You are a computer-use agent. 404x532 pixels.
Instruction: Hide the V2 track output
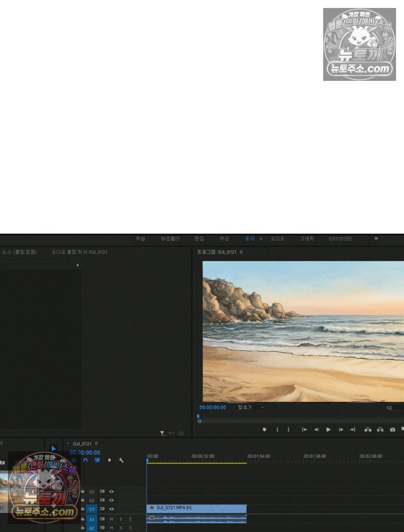click(111, 500)
